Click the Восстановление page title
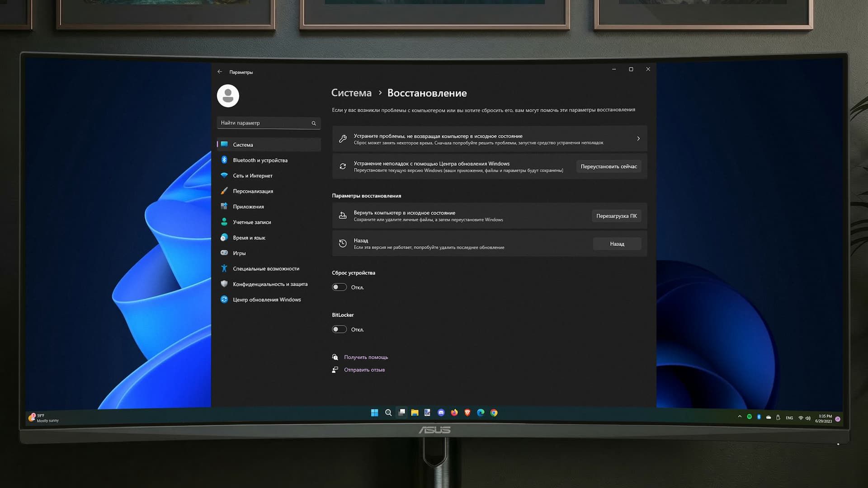 [x=427, y=93]
